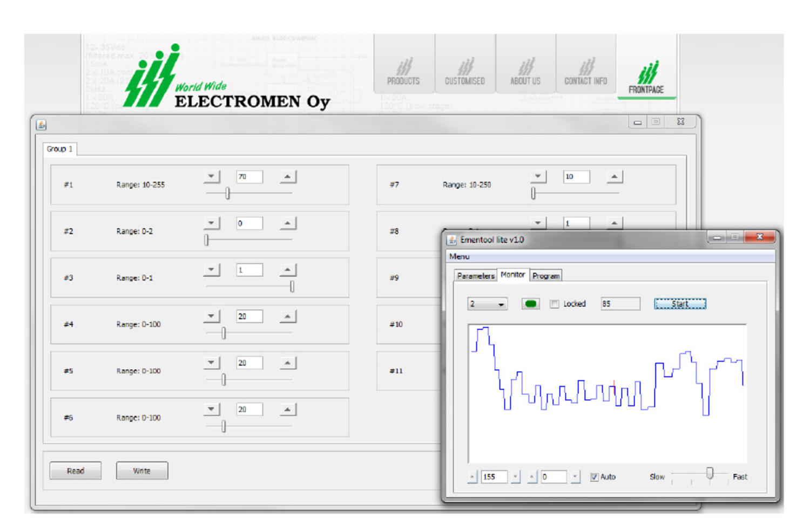Open the Menu in Ementool lite

pos(460,256)
